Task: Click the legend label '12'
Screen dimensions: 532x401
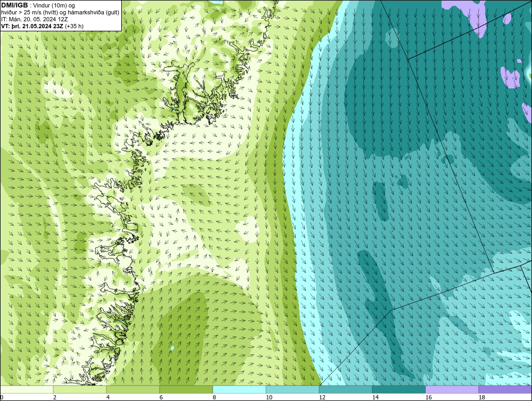Action: point(322,397)
